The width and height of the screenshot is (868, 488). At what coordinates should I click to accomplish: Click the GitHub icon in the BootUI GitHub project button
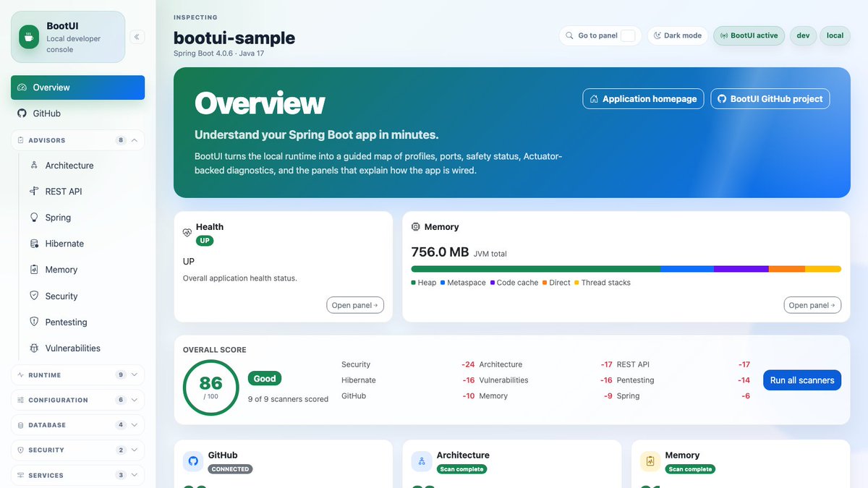pos(722,99)
